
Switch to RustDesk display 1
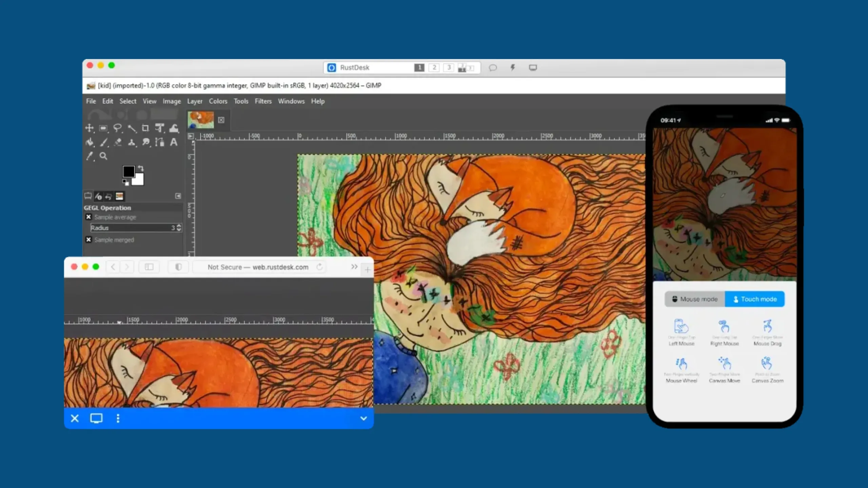[419, 67]
